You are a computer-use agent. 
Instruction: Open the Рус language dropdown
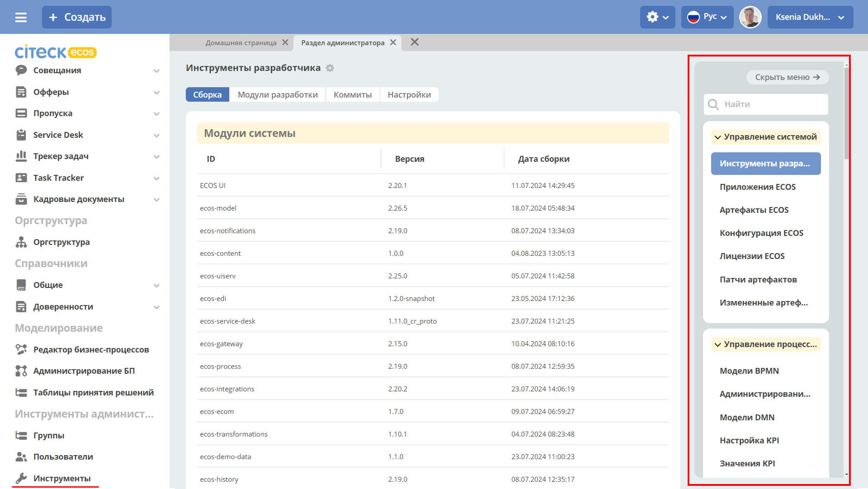[x=708, y=17]
